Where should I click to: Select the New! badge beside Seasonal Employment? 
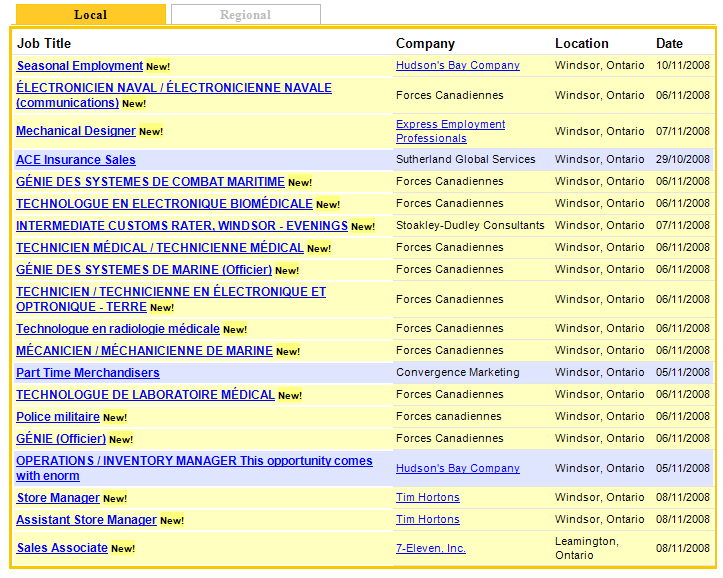158,67
